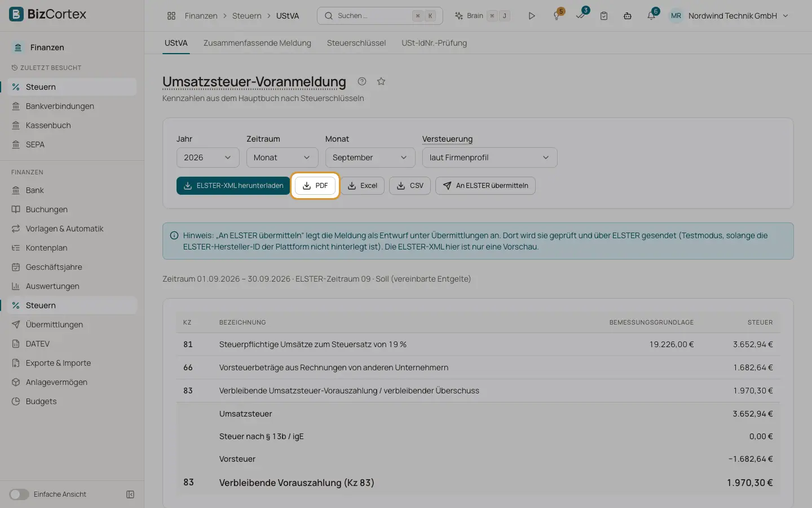
Task: Open the Brain assistant button
Action: coord(483,16)
